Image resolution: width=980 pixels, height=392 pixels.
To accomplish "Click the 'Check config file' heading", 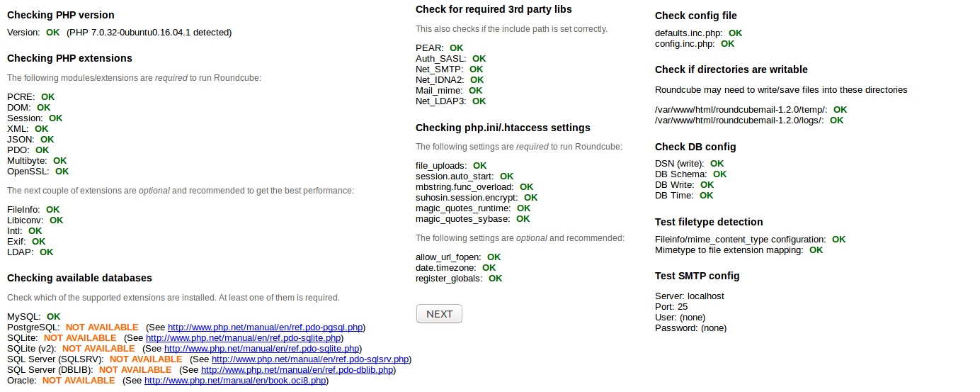I will pos(696,16).
